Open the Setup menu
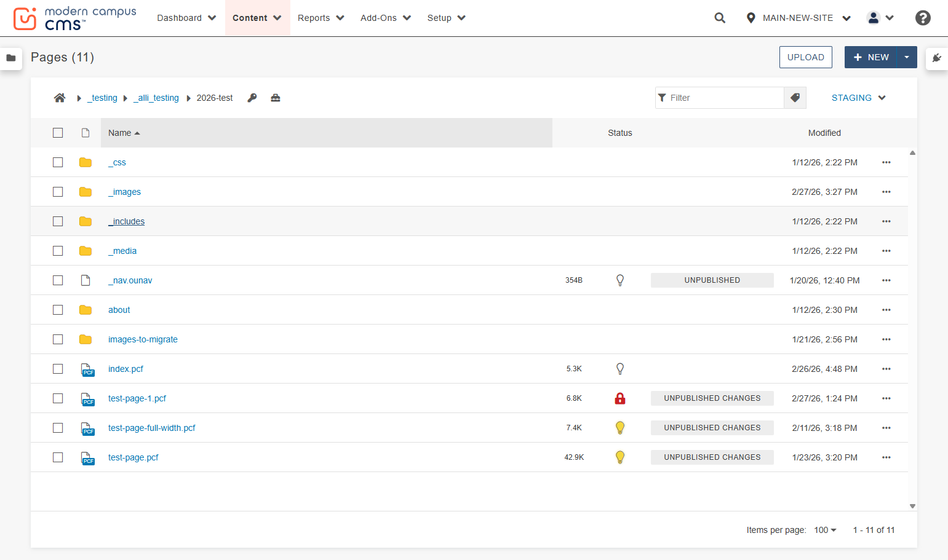This screenshot has height=560, width=948. (446, 18)
